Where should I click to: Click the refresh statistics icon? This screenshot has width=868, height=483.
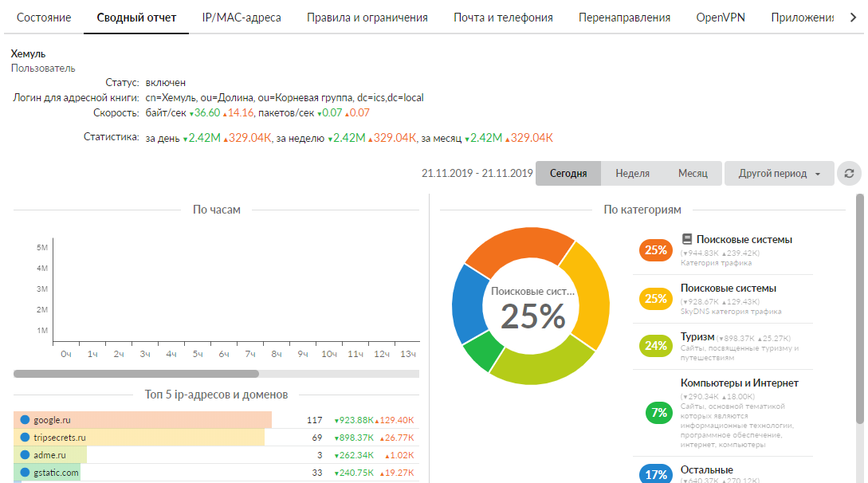(849, 174)
